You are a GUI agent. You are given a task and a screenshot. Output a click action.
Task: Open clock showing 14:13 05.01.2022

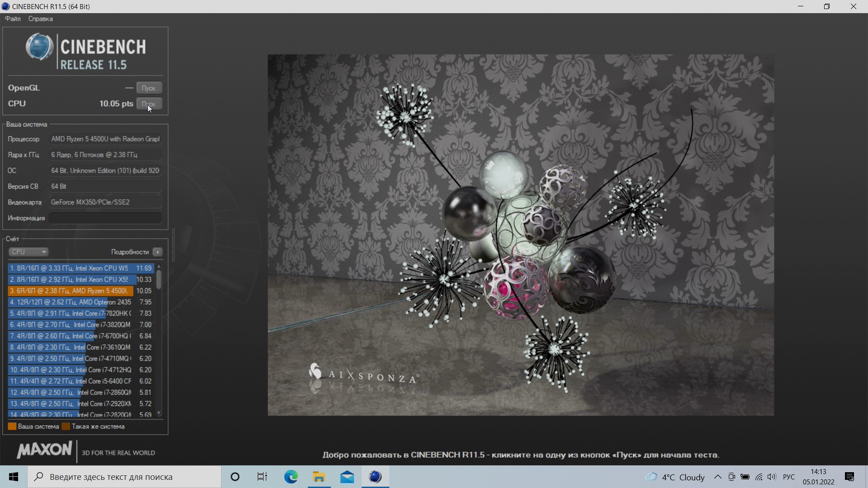point(819,477)
